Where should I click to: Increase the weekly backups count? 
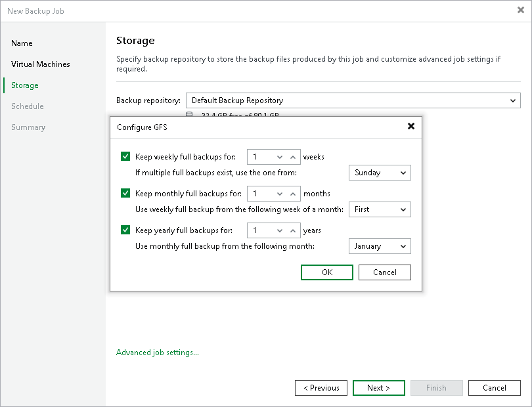pos(293,157)
